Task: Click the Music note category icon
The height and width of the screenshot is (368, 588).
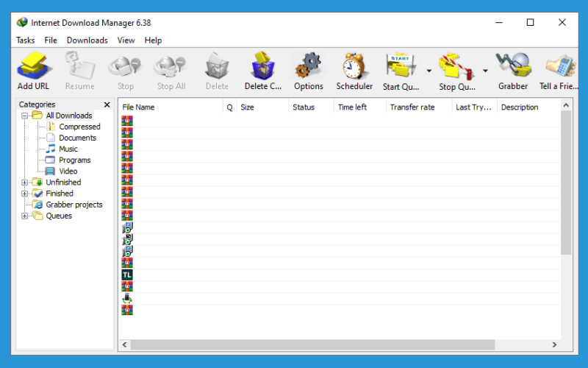Action: tap(51, 149)
